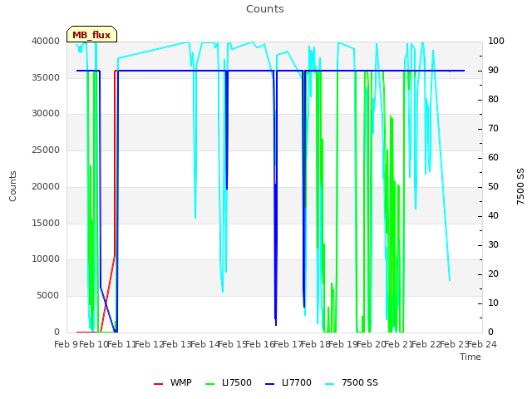
Task: Click the 25000 left axis tick label
Action: point(46,150)
